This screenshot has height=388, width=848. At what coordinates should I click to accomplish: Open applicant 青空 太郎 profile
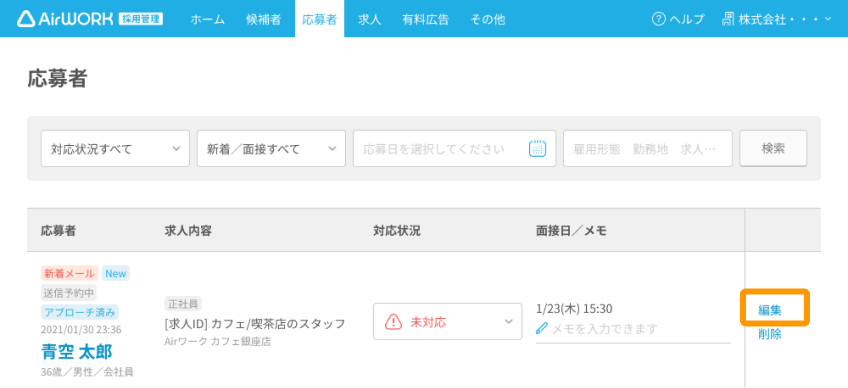[x=77, y=352]
